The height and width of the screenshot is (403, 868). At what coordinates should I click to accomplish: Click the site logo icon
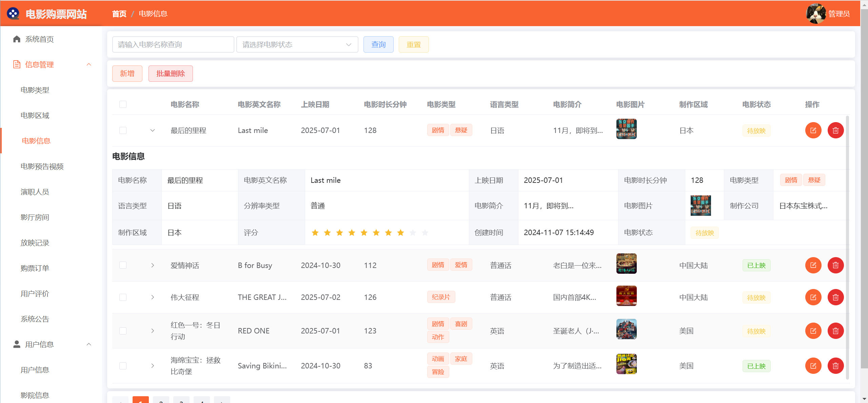13,14
